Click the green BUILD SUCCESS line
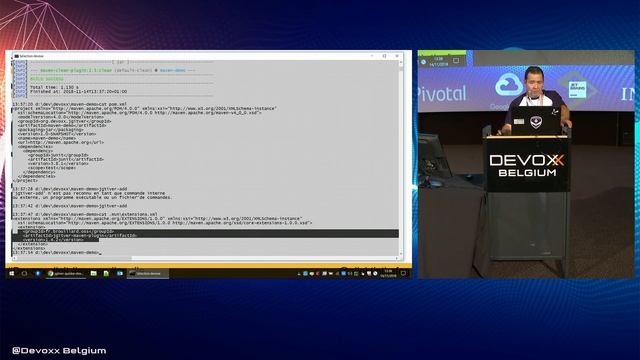Viewport: 640px width, 360px height. tap(47, 79)
